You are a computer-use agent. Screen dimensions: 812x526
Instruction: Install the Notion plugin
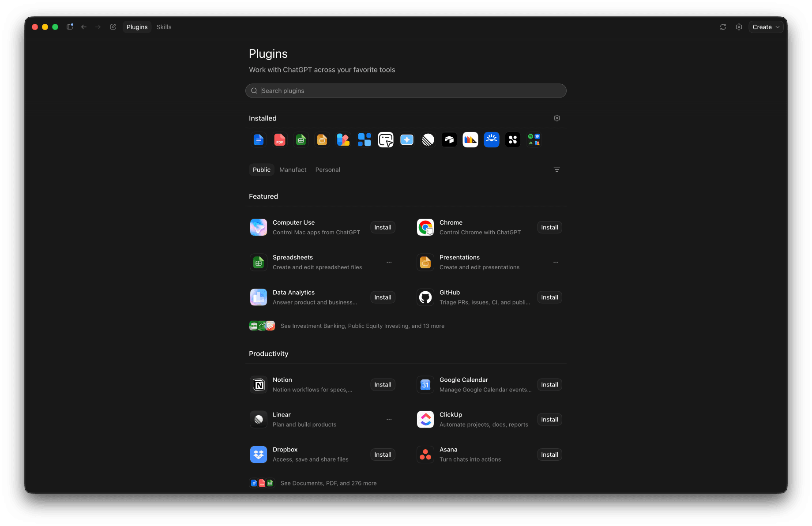pyautogui.click(x=383, y=385)
